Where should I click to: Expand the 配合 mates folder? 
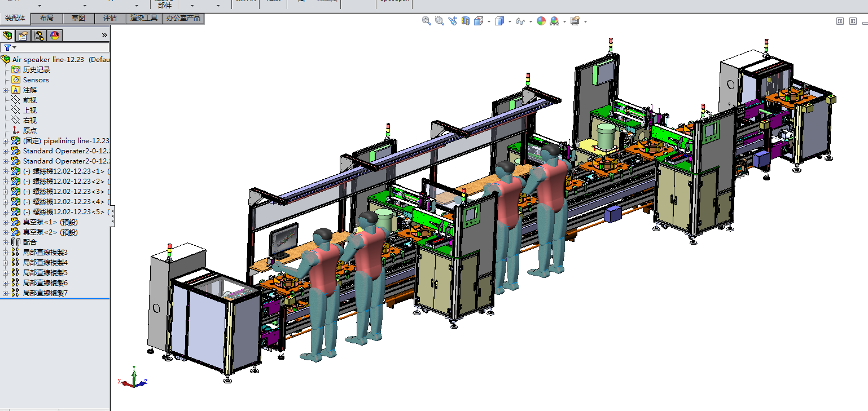tap(6, 242)
